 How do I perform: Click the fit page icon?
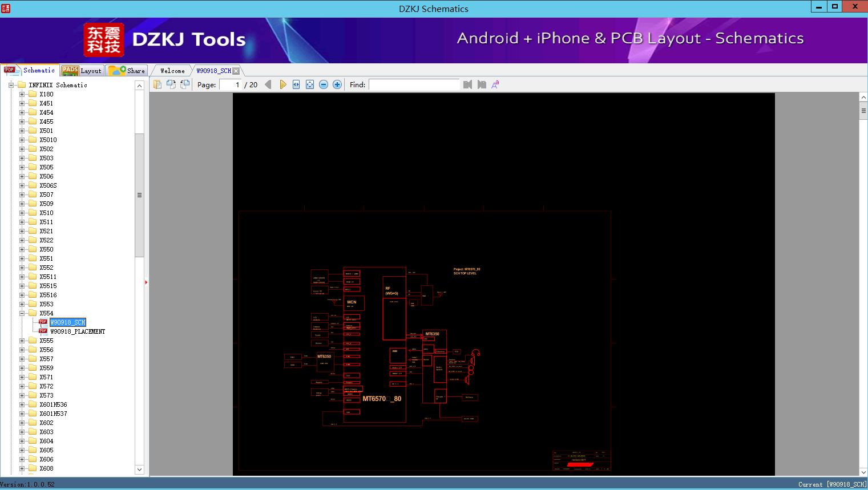pyautogui.click(x=310, y=84)
